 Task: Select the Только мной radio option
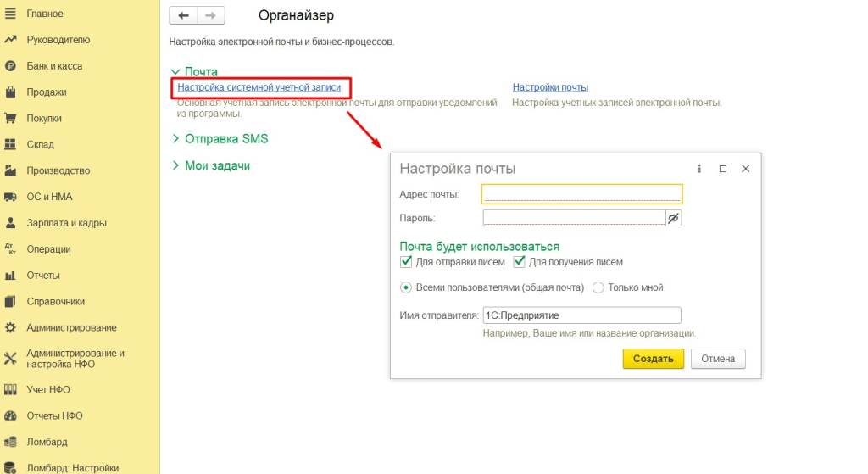(598, 287)
